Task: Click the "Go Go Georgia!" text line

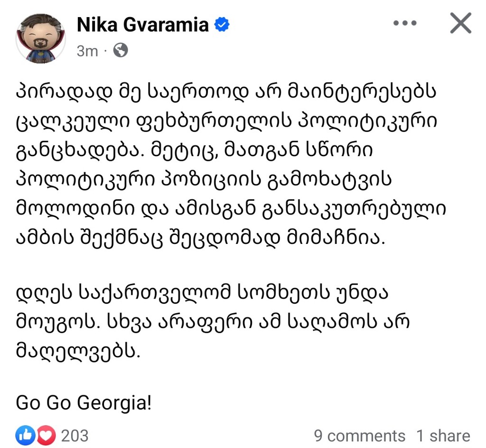Action: 84,403
